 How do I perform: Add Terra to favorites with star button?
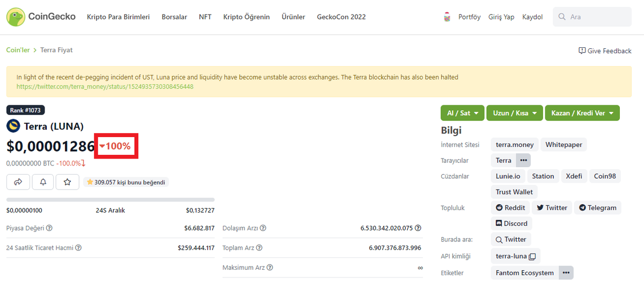click(68, 182)
